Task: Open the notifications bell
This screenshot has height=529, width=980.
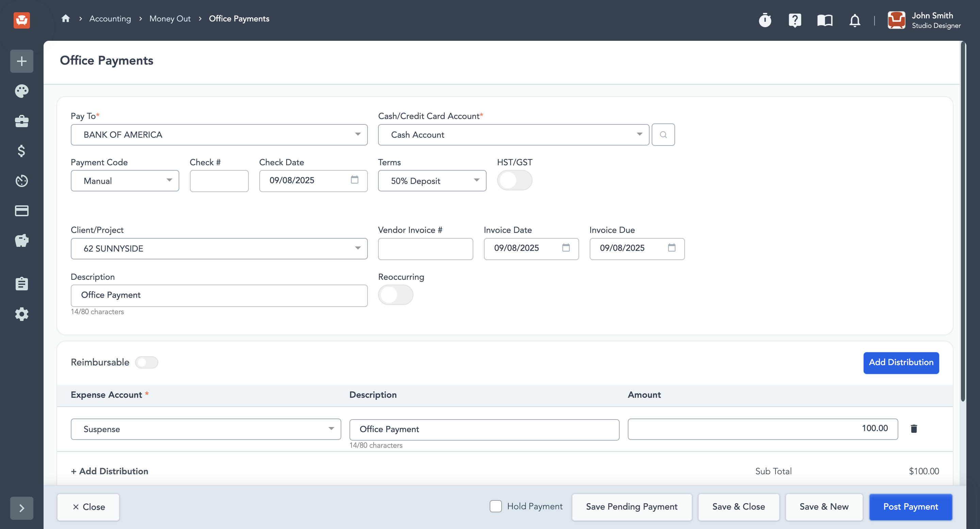Action: point(855,20)
